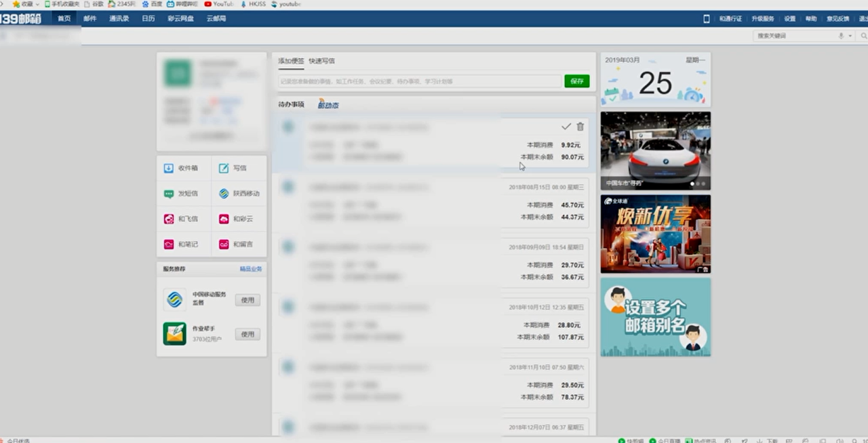
Task: Open the 发短信 SMS icon
Action: click(x=169, y=194)
